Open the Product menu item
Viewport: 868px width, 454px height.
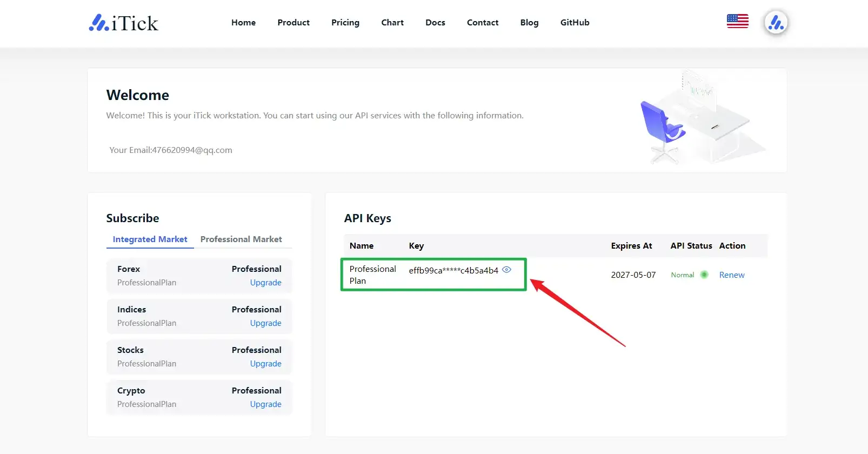293,23
